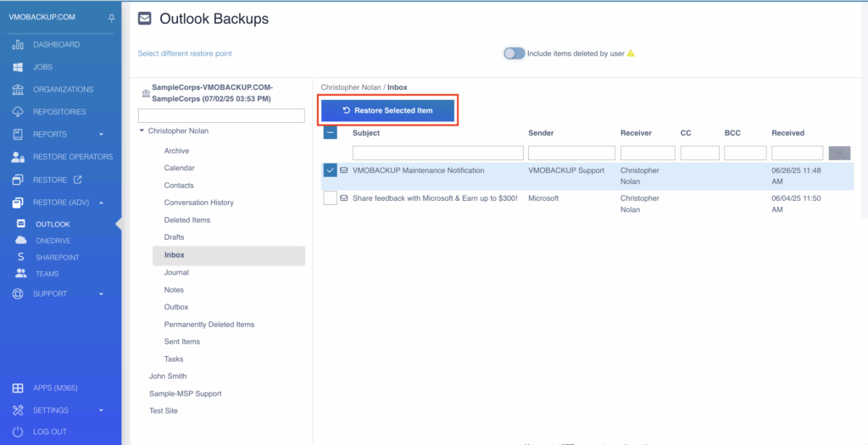Click the Settings tools icon

18,411
